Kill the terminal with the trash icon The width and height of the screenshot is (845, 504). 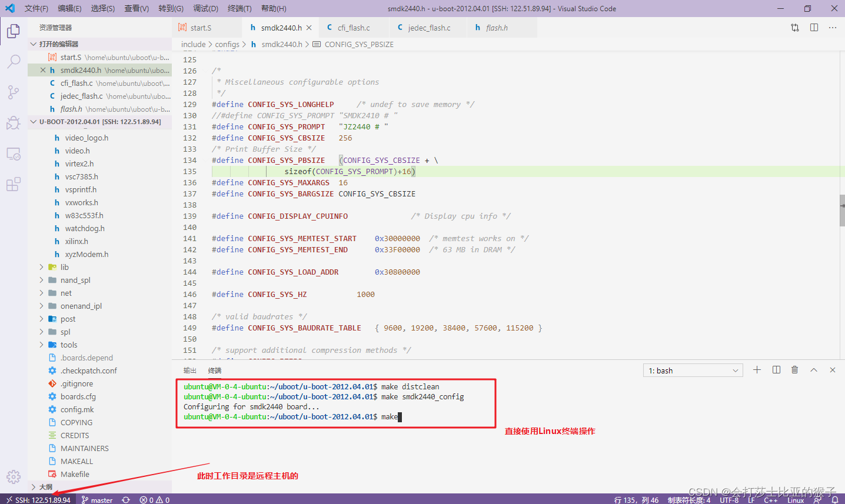pos(795,370)
